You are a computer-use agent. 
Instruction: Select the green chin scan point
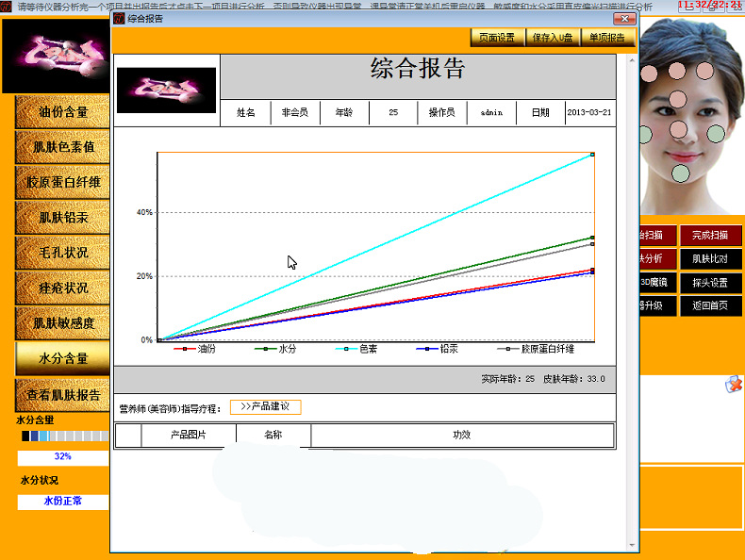coord(680,173)
